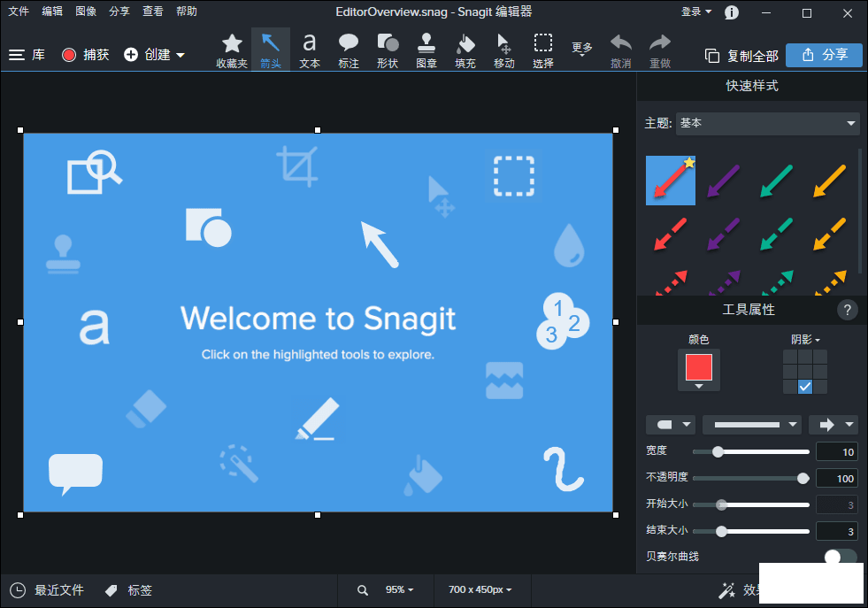This screenshot has height=608, width=868.
Task: Toggle the Bezier Curve (贝赛尔曲线) switch
Action: tap(841, 557)
